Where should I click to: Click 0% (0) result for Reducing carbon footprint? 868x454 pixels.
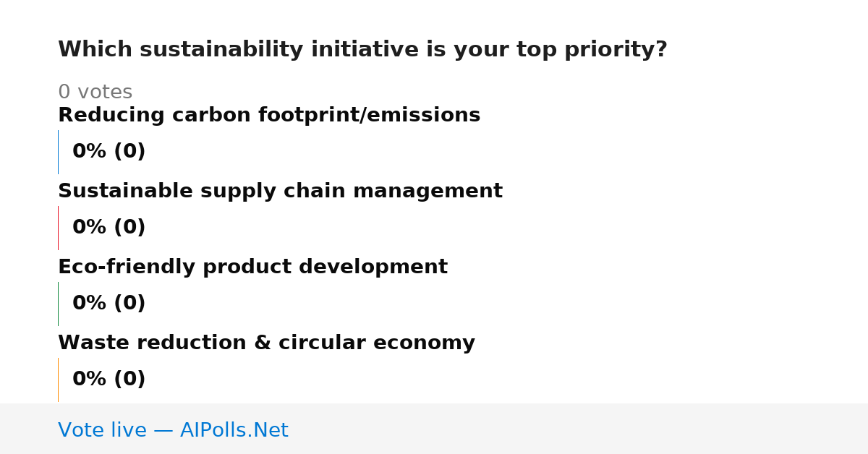click(x=109, y=152)
